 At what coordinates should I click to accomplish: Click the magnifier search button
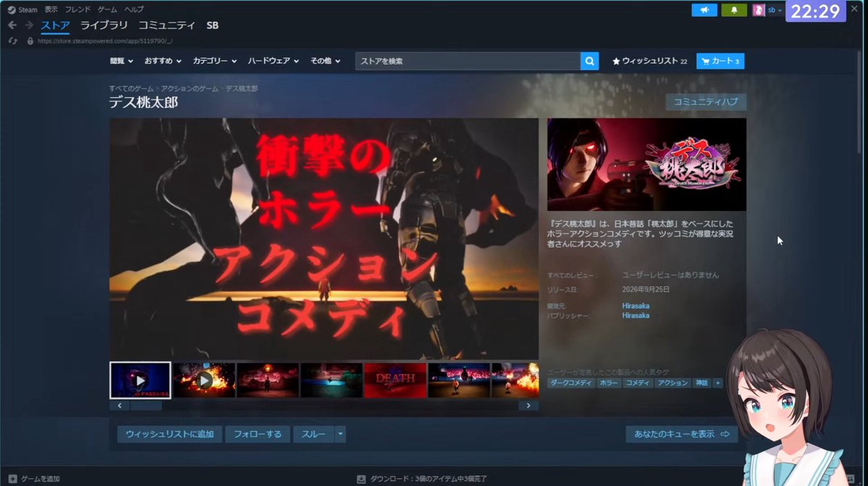[x=589, y=62]
